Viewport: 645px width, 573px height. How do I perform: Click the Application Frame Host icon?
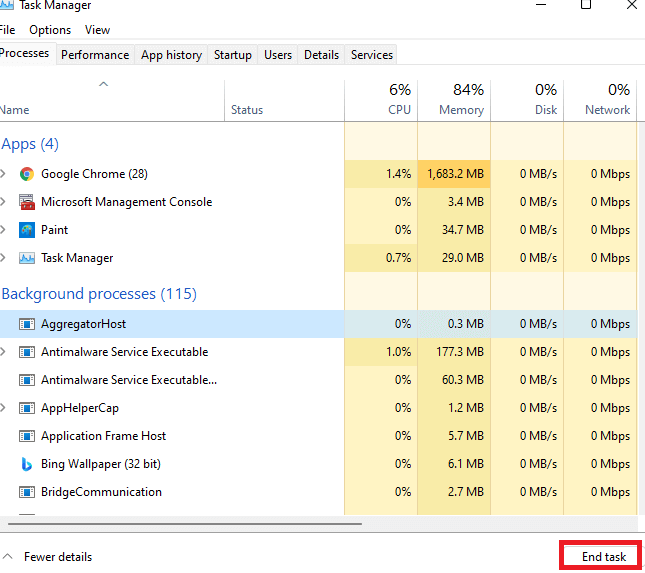coord(27,436)
